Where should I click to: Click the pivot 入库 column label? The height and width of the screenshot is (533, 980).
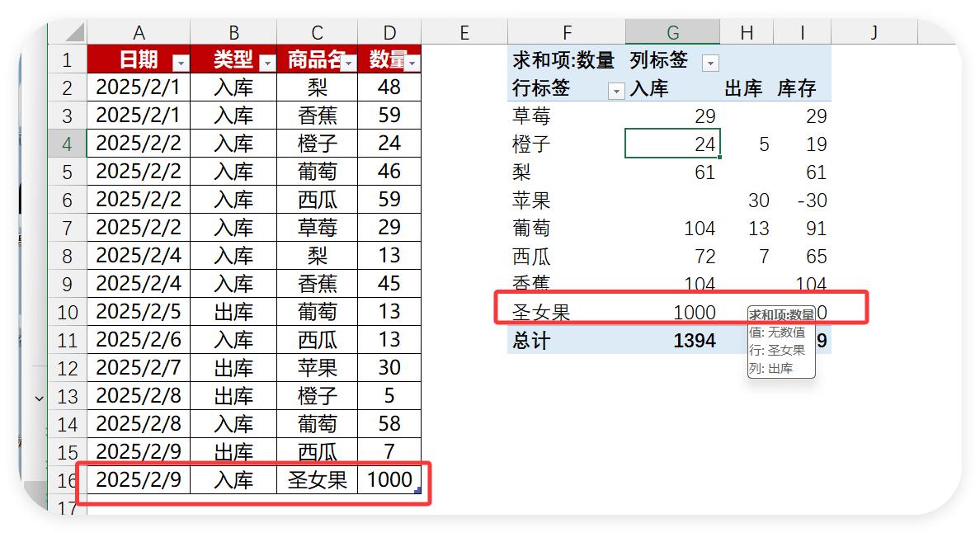tap(649, 88)
